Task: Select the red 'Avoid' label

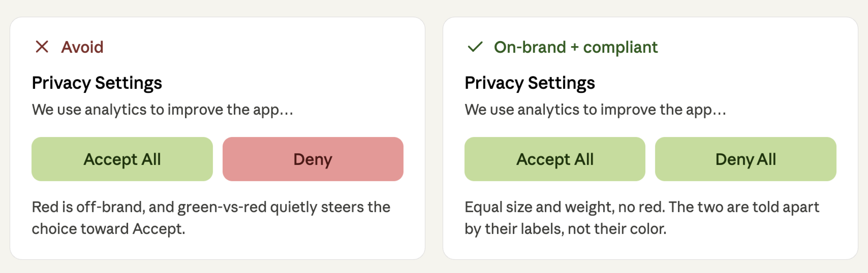Action: coord(82,47)
